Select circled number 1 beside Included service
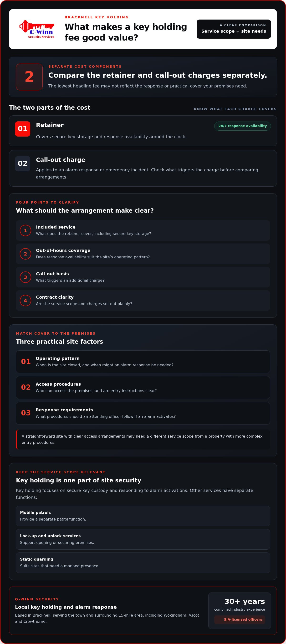286x644 pixels. (x=26, y=230)
